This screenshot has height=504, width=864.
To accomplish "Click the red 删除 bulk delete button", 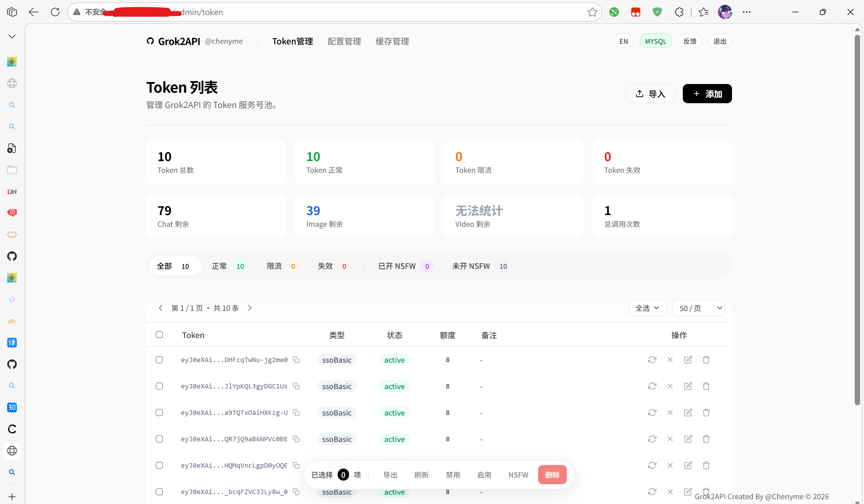I will (552, 475).
